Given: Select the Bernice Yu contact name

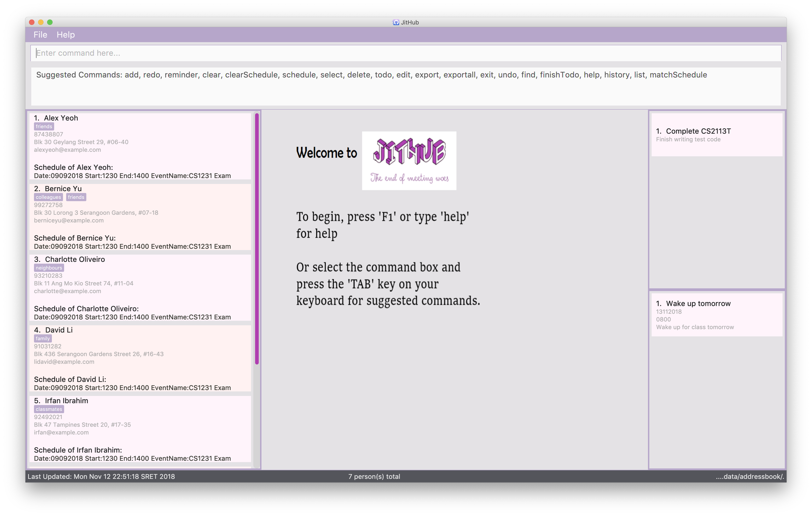Looking at the screenshot, I should (x=63, y=189).
